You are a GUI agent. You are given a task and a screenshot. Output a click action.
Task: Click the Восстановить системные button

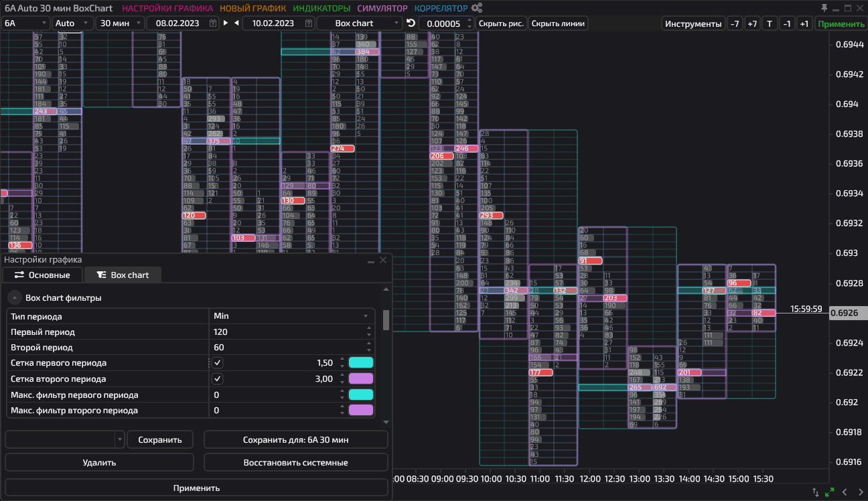pyautogui.click(x=295, y=462)
